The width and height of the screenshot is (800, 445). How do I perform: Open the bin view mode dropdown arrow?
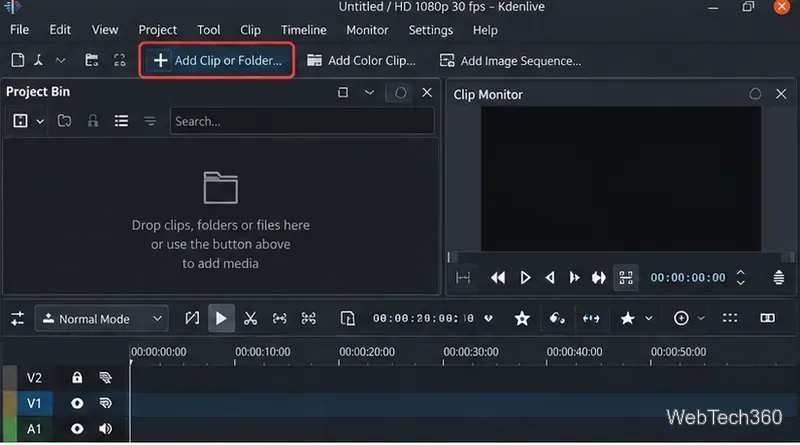[x=40, y=121]
